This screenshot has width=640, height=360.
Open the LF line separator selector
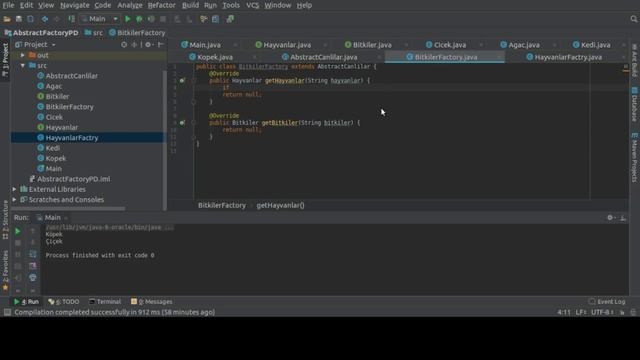[x=581, y=312]
